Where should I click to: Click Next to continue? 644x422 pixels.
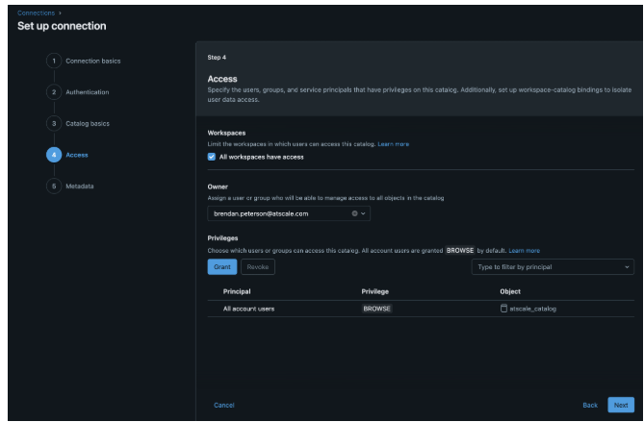621,405
